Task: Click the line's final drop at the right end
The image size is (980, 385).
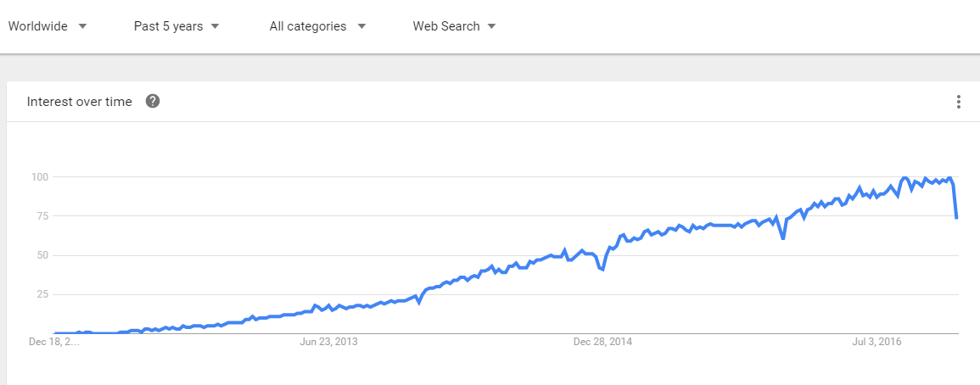Action: coord(955,200)
